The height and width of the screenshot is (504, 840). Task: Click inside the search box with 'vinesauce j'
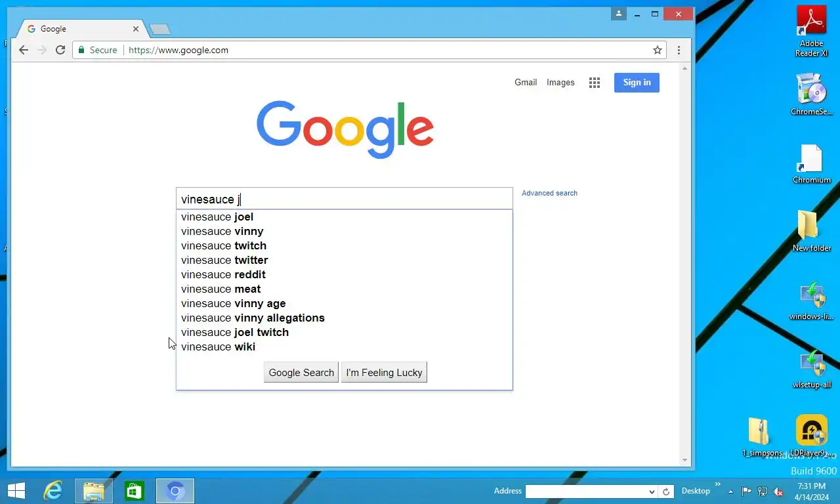(344, 199)
